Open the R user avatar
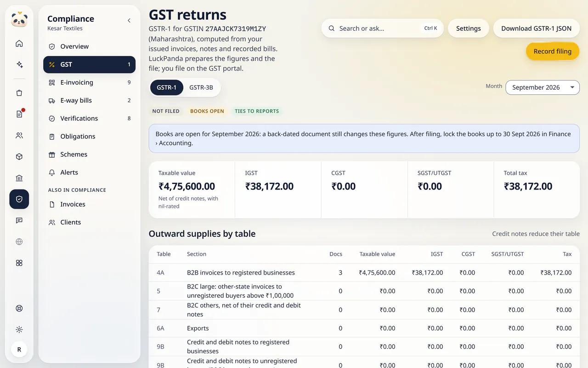 pos(19,350)
